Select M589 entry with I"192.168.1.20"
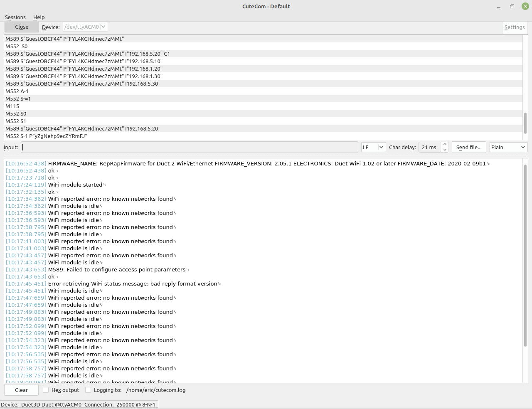Viewport: 532px width, 409px height. tap(263, 69)
